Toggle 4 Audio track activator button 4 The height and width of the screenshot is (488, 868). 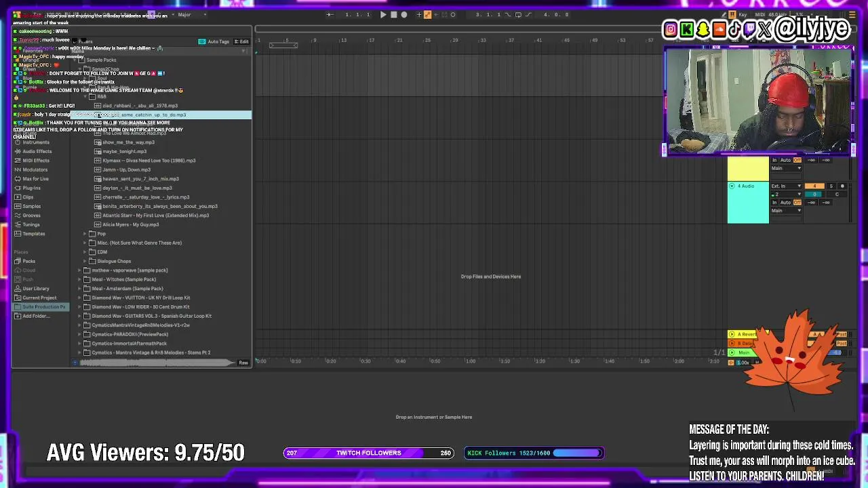[815, 186]
